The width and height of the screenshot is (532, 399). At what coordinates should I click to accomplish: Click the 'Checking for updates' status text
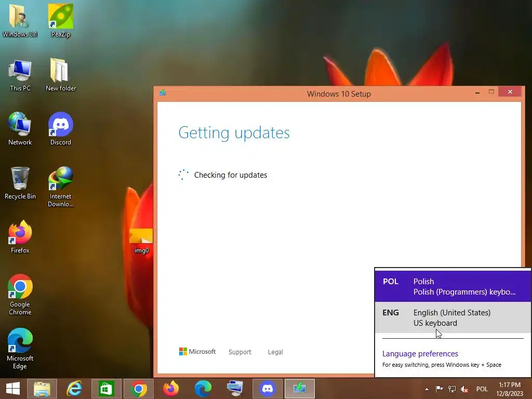[x=230, y=175]
